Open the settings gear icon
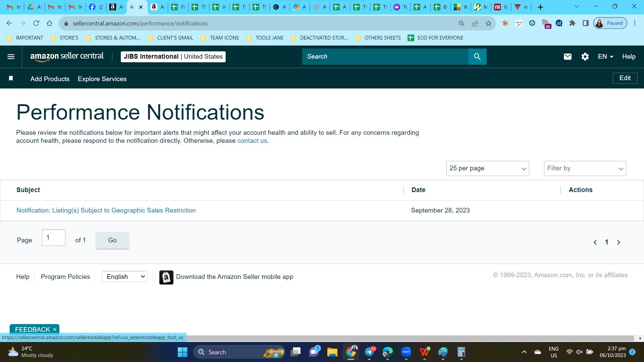Image resolution: width=644 pixels, height=362 pixels. (585, 57)
